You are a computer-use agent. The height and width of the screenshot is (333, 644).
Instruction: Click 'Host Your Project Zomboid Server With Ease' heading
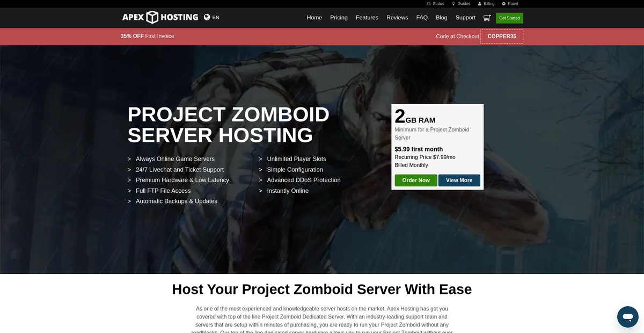pos(322,289)
